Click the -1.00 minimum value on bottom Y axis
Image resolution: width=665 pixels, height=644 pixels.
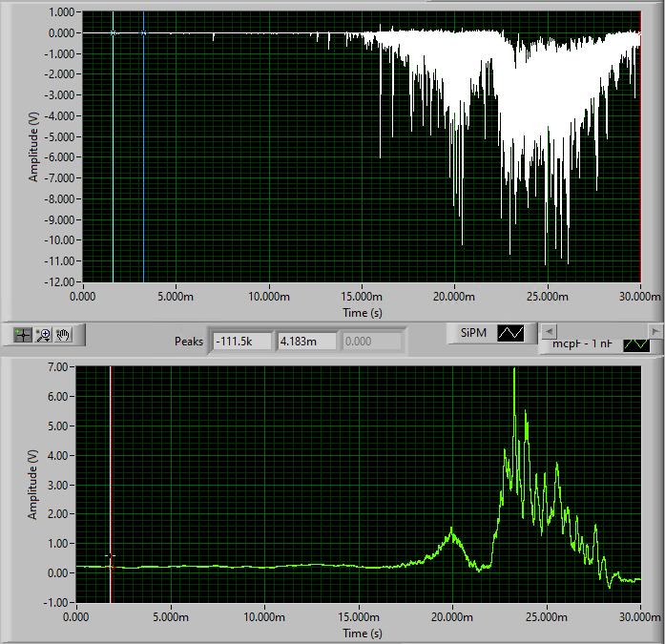click(x=56, y=602)
